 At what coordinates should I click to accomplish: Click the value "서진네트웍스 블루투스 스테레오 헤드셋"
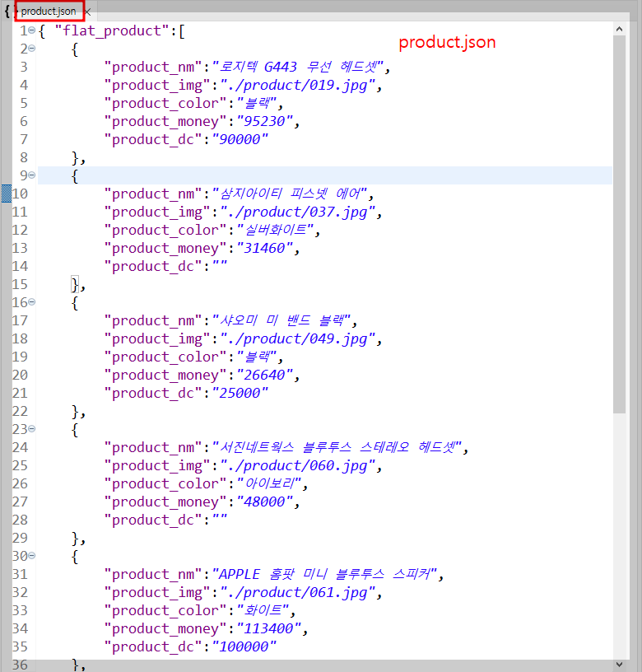point(337,447)
